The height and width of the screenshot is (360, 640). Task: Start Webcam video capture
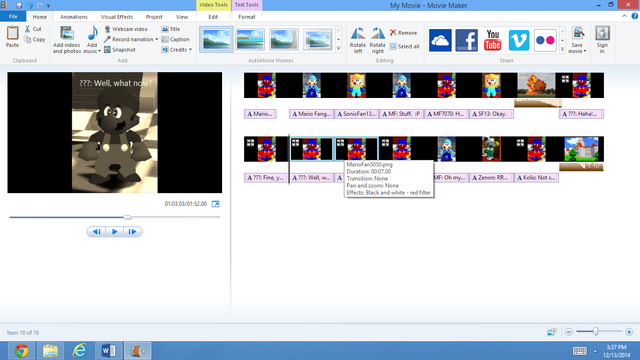(x=126, y=29)
